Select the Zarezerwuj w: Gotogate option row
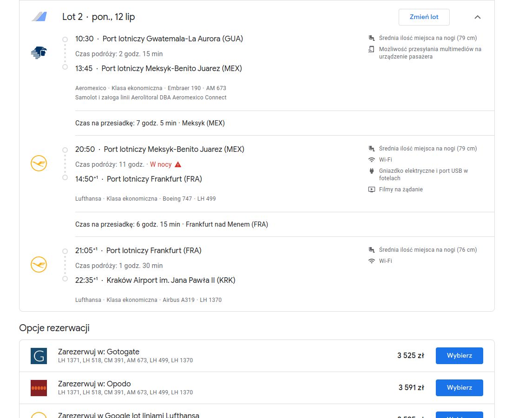This screenshot has height=418, width=532. [257, 356]
